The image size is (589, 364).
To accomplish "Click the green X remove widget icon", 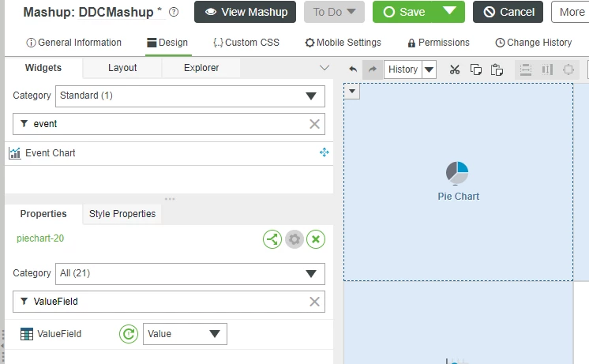I will point(316,239).
